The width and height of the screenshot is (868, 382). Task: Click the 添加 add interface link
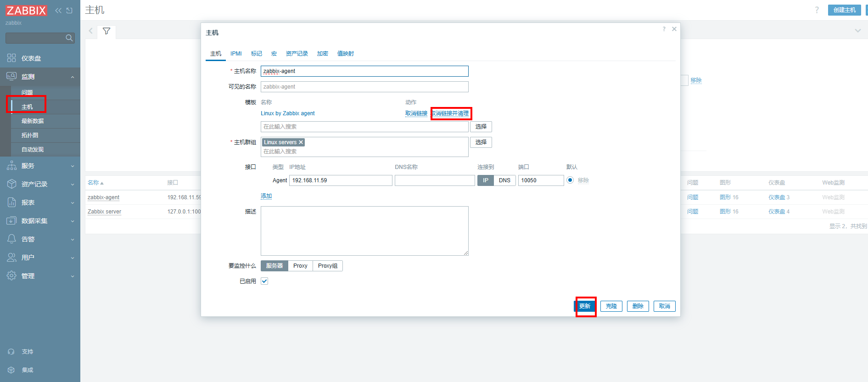[266, 196]
